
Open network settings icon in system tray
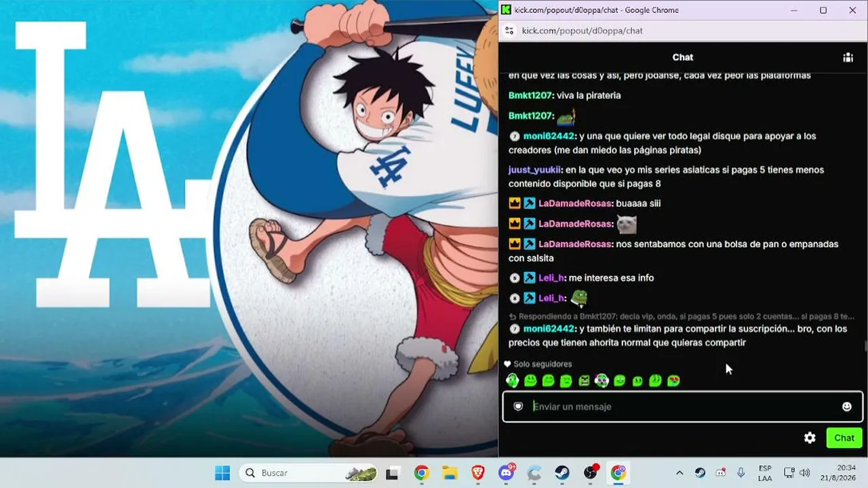(789, 473)
